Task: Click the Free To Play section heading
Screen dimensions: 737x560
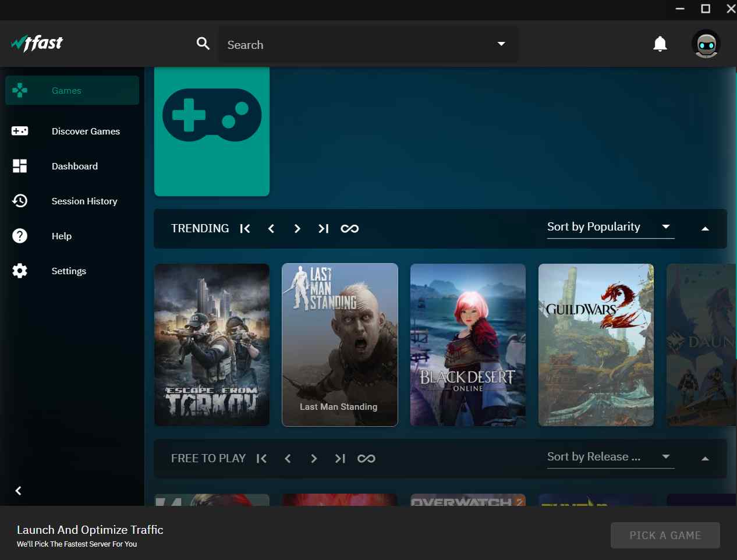Action: pyautogui.click(x=208, y=459)
